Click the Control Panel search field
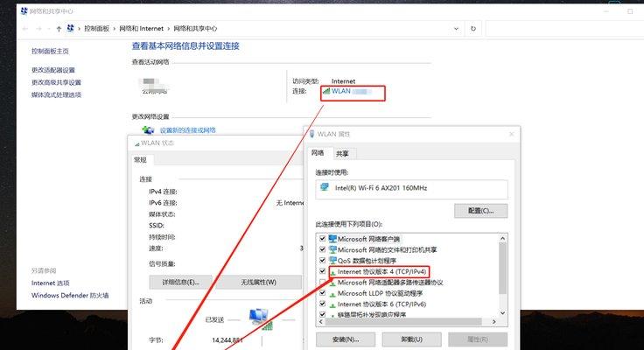 (x=564, y=28)
